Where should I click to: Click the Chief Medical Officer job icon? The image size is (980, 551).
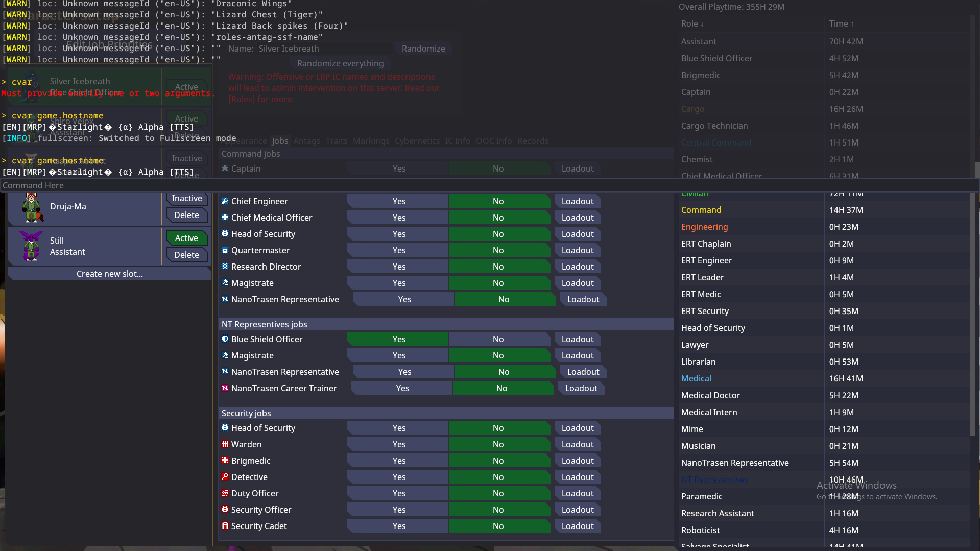tap(225, 218)
